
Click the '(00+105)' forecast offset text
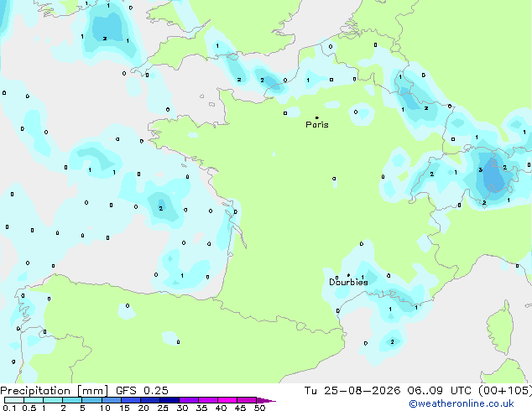(505, 391)
